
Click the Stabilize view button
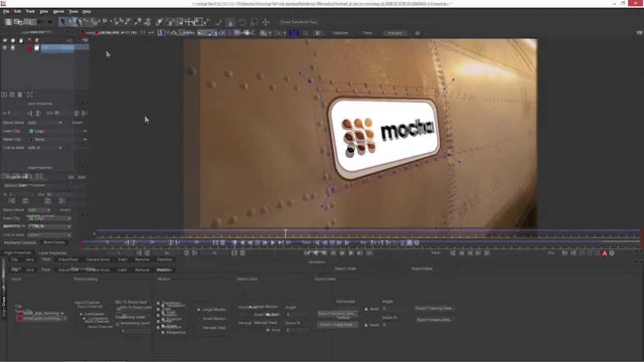(x=340, y=33)
